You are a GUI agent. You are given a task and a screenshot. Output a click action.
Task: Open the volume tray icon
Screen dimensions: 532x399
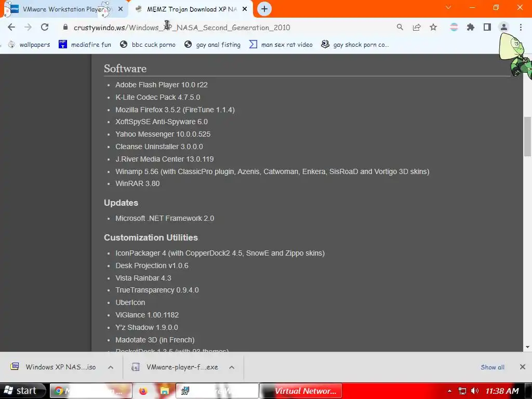click(475, 391)
